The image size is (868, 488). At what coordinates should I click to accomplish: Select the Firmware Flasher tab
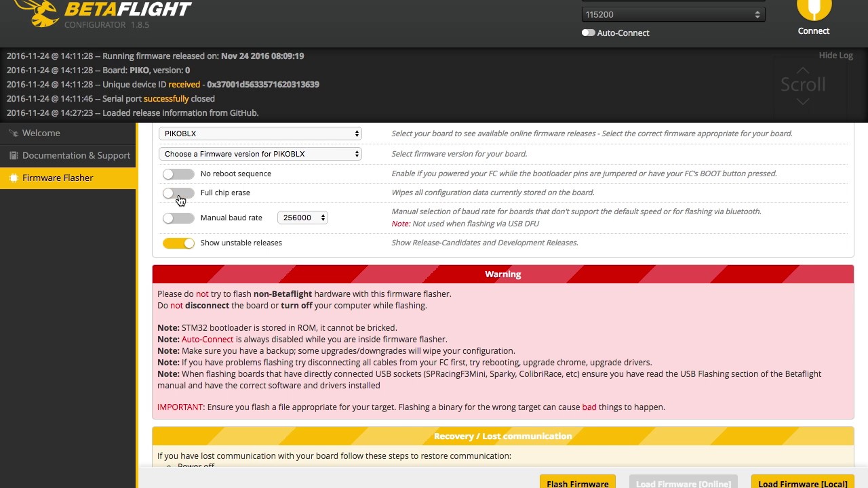[68, 178]
